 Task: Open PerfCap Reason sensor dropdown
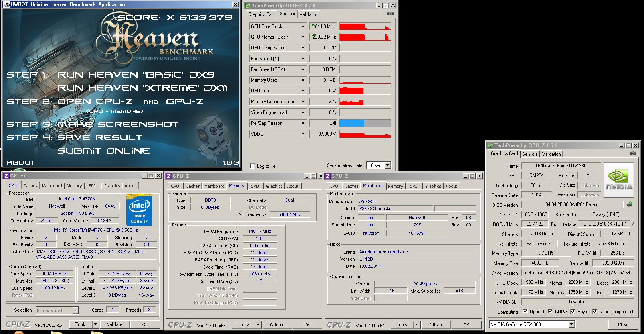pyautogui.click(x=303, y=123)
